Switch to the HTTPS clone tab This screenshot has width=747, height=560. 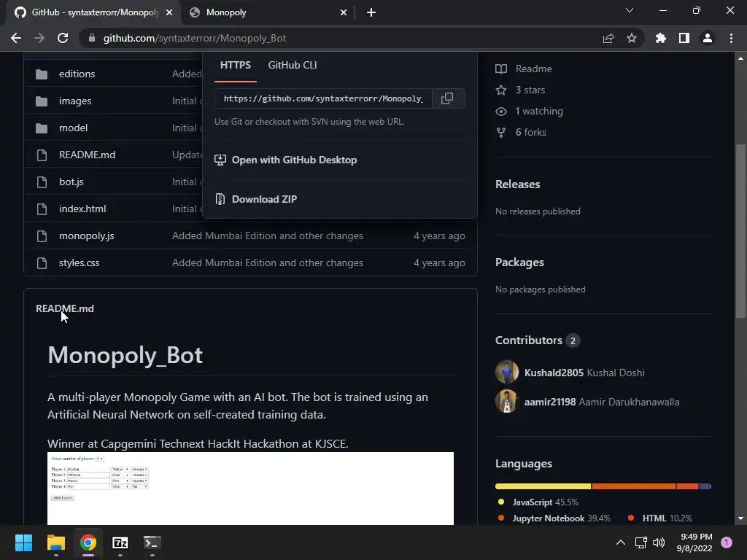coord(236,65)
